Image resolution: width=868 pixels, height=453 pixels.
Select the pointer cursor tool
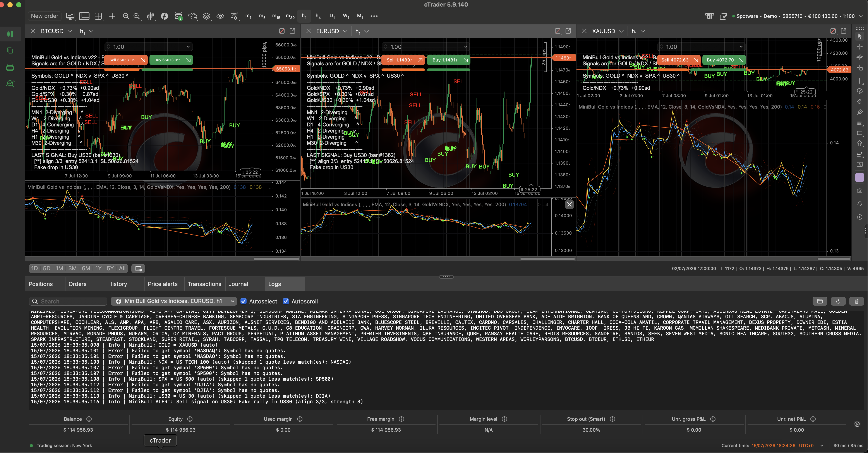(859, 36)
